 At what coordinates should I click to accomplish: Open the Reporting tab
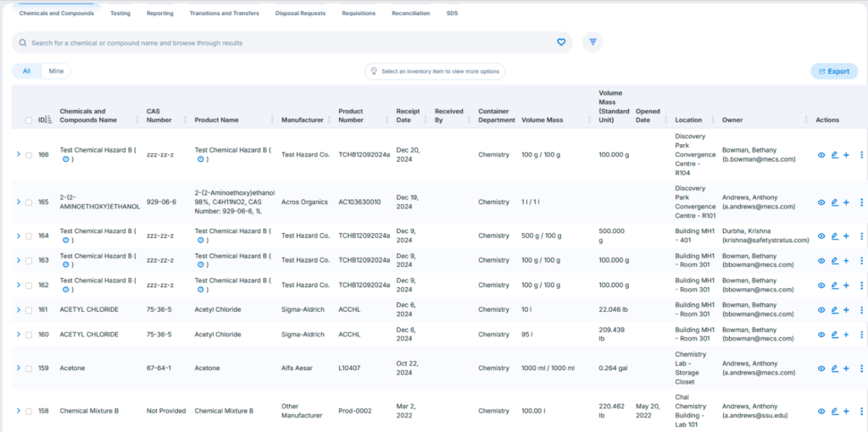160,14
